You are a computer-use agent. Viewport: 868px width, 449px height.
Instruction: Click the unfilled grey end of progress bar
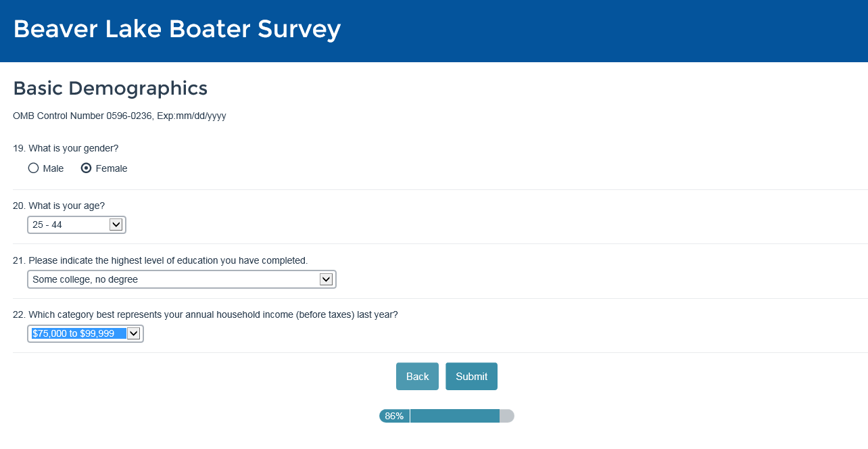[x=507, y=416]
